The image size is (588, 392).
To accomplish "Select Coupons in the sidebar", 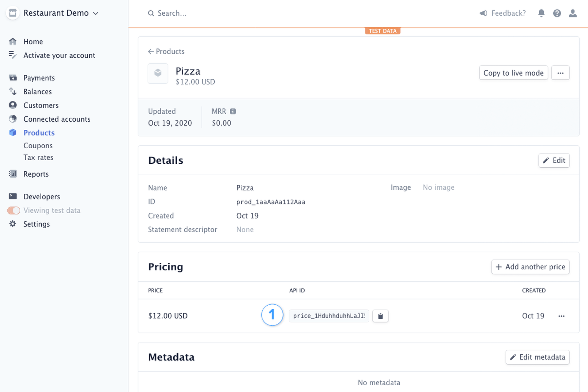I will 38,145.
